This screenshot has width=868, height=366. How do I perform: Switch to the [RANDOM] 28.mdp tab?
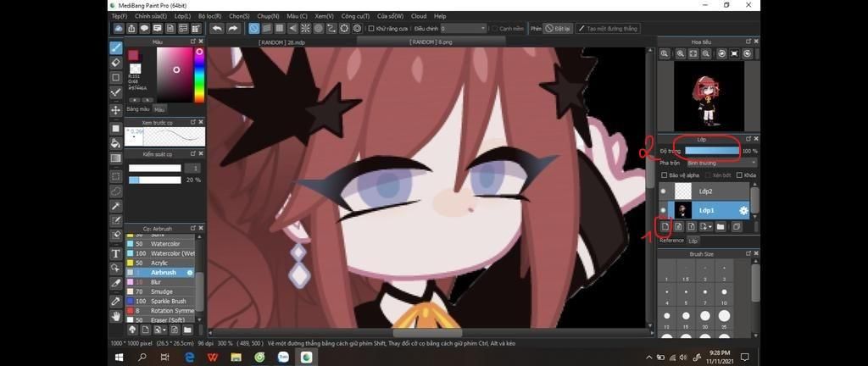coord(281,42)
